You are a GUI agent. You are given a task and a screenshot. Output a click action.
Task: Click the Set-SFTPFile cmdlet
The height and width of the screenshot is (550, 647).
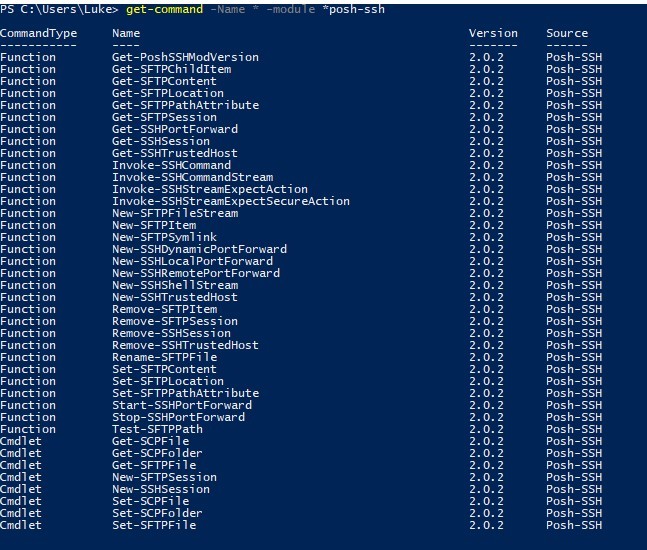click(x=153, y=525)
